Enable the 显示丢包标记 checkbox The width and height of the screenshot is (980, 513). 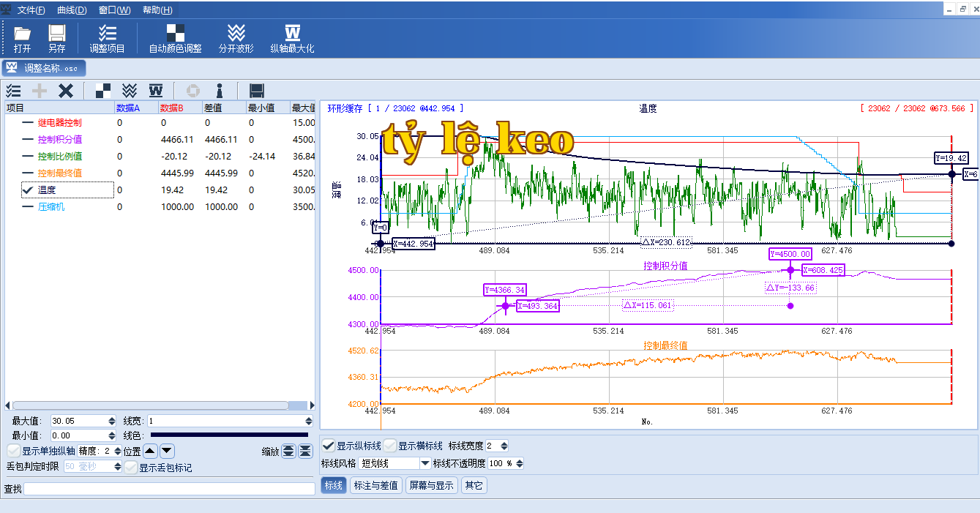tap(131, 467)
